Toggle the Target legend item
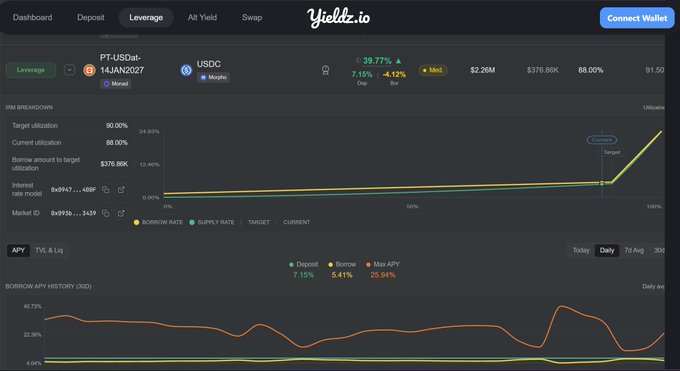The image size is (680, 371). pyautogui.click(x=259, y=222)
